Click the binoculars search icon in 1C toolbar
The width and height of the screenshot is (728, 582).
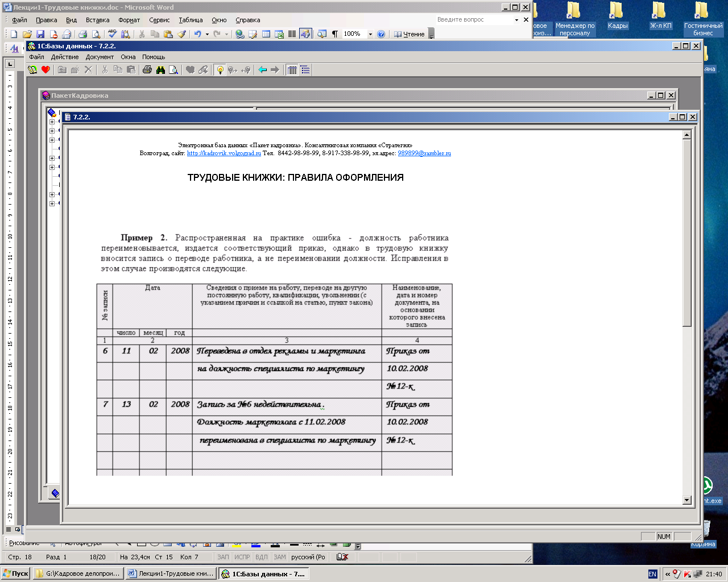pyautogui.click(x=160, y=70)
